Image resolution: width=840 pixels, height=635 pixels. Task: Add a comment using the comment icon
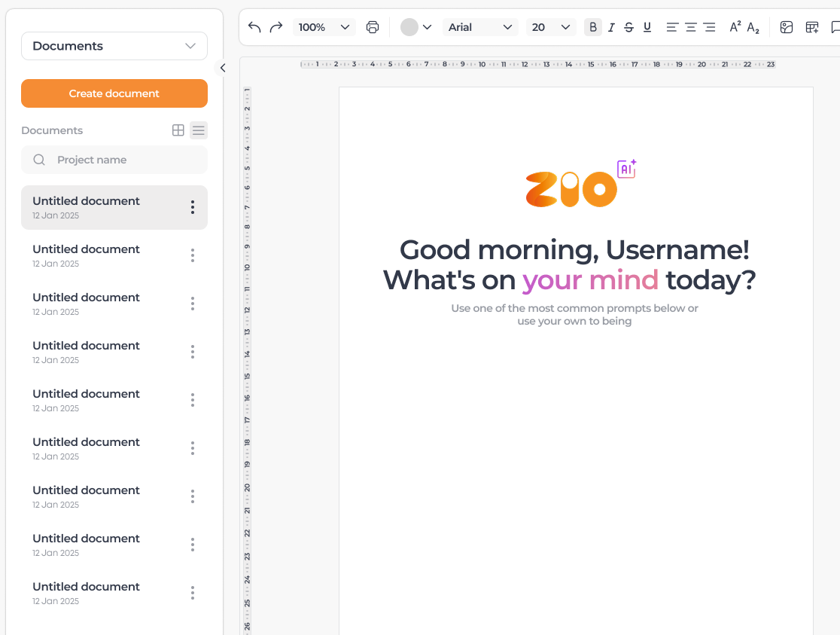pos(835,26)
